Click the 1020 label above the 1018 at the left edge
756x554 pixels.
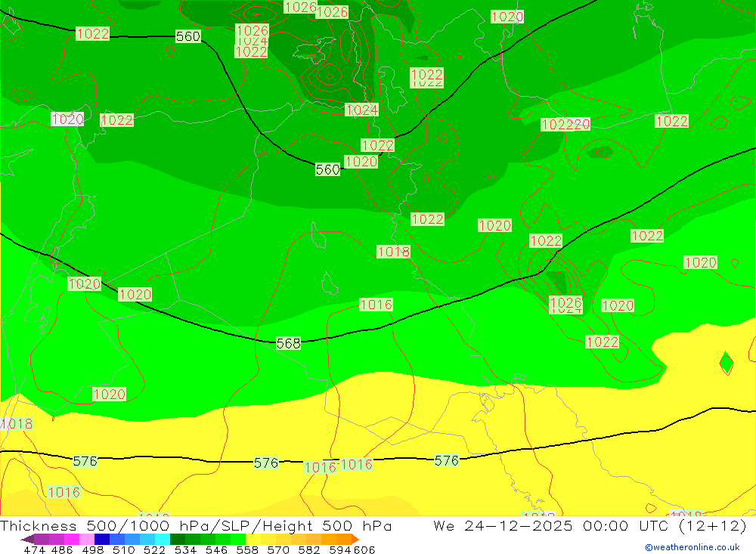point(109,395)
